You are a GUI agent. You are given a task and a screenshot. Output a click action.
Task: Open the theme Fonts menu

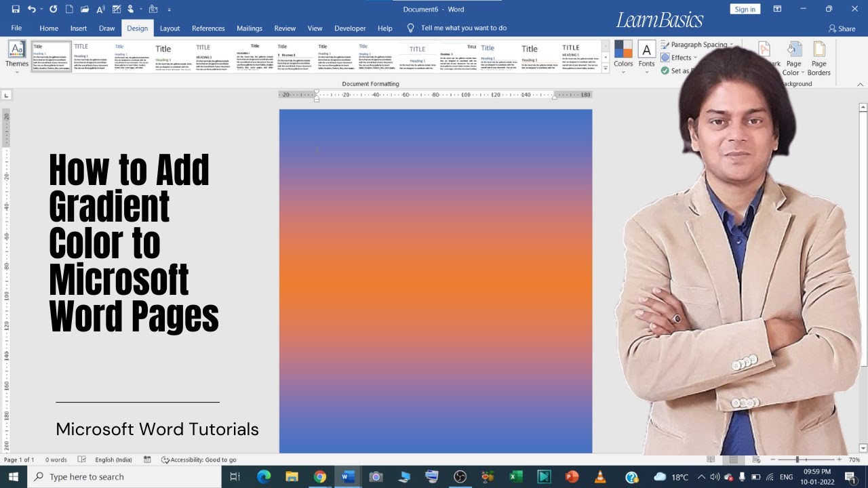point(646,56)
